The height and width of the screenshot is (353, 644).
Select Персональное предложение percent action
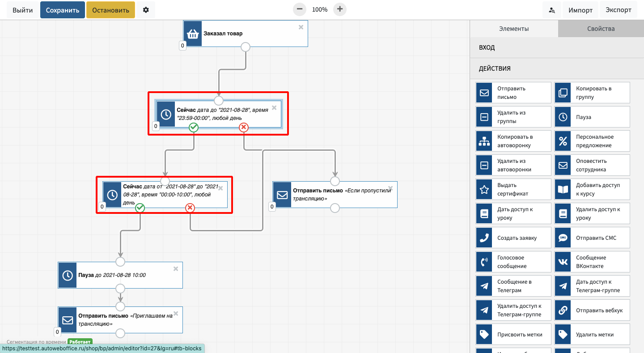click(592, 141)
